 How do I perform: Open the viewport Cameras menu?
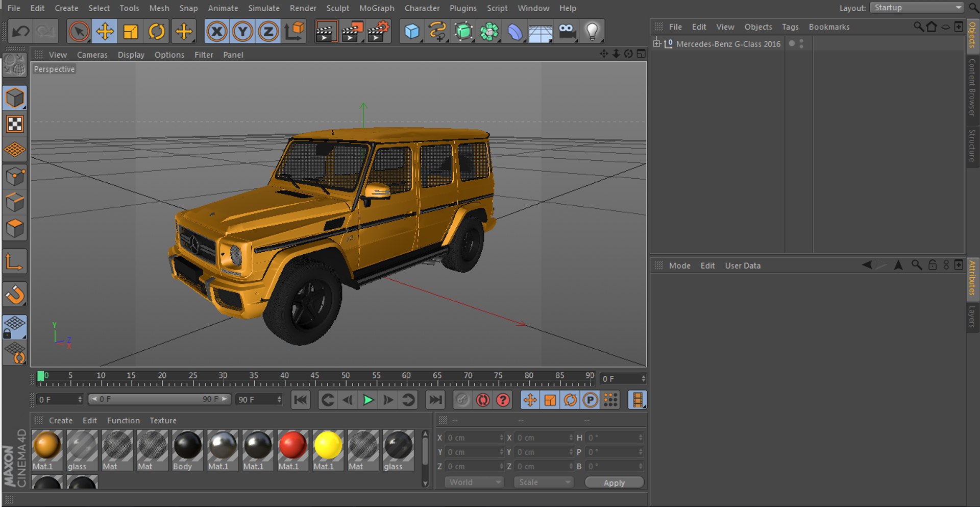pos(92,55)
